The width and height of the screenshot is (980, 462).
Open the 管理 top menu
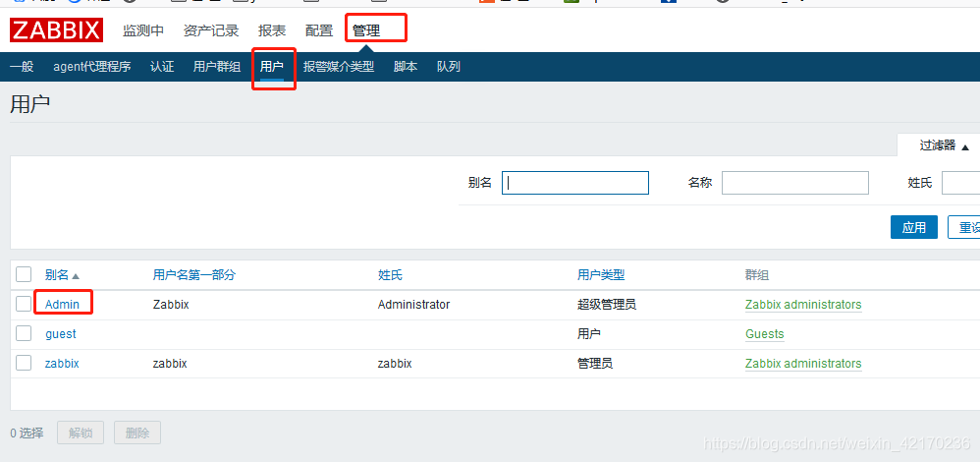pyautogui.click(x=366, y=30)
